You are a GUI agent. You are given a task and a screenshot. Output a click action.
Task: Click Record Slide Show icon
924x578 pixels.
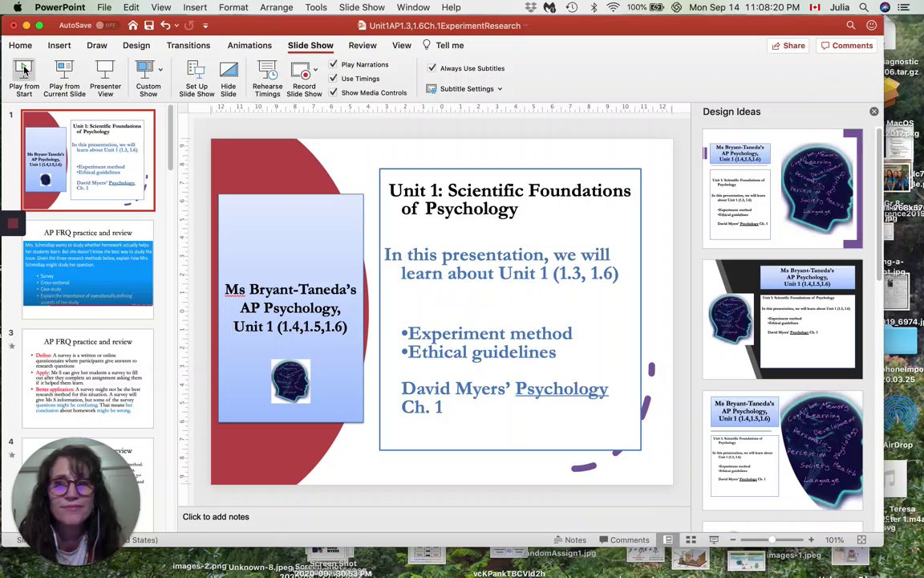coord(301,70)
